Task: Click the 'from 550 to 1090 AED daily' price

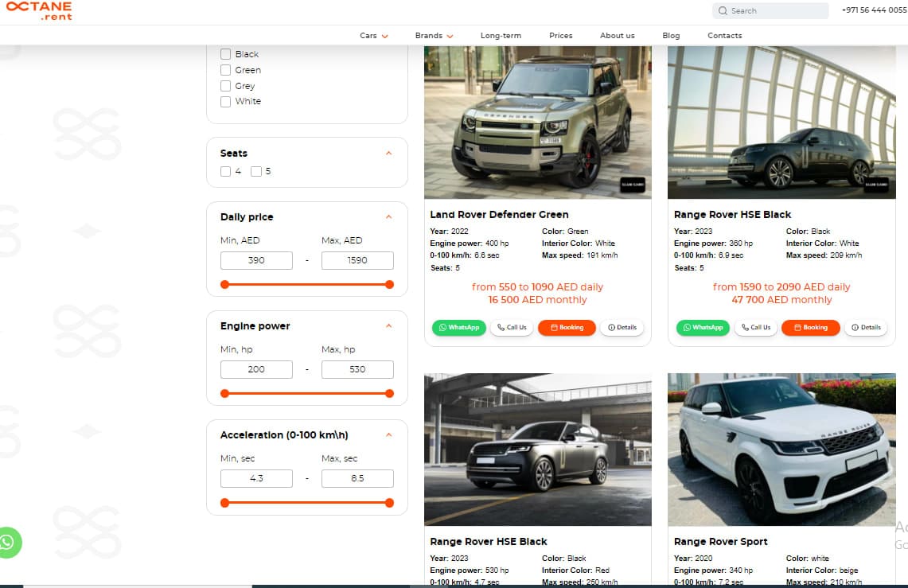Action: (537, 287)
